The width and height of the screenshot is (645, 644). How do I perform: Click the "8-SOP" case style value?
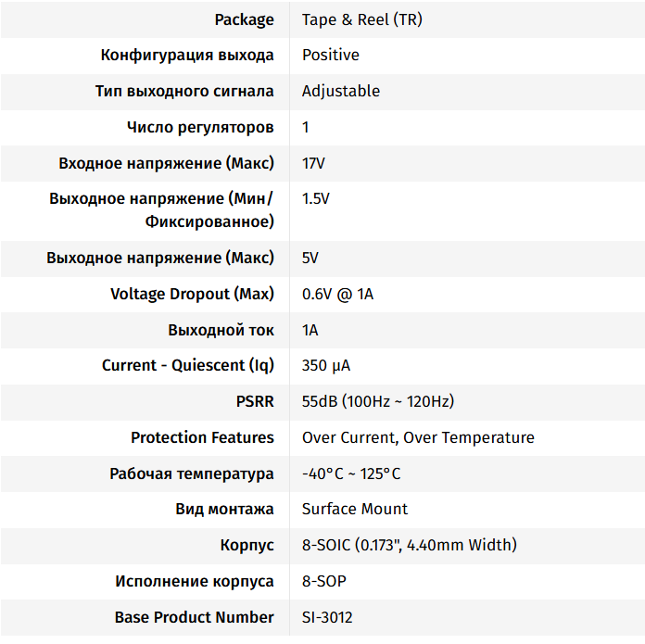(324, 581)
